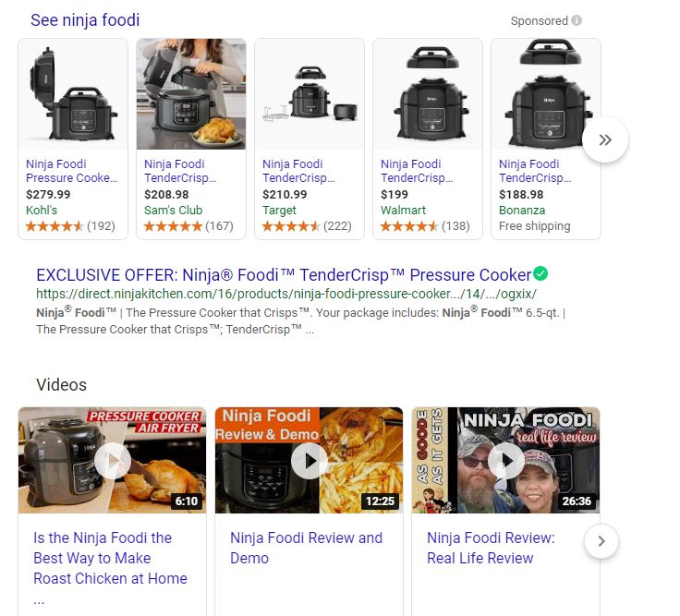Click the Kohl's store name

tap(42, 210)
